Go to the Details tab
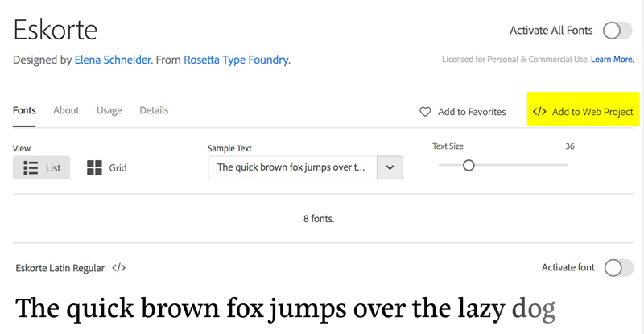 pos(154,110)
